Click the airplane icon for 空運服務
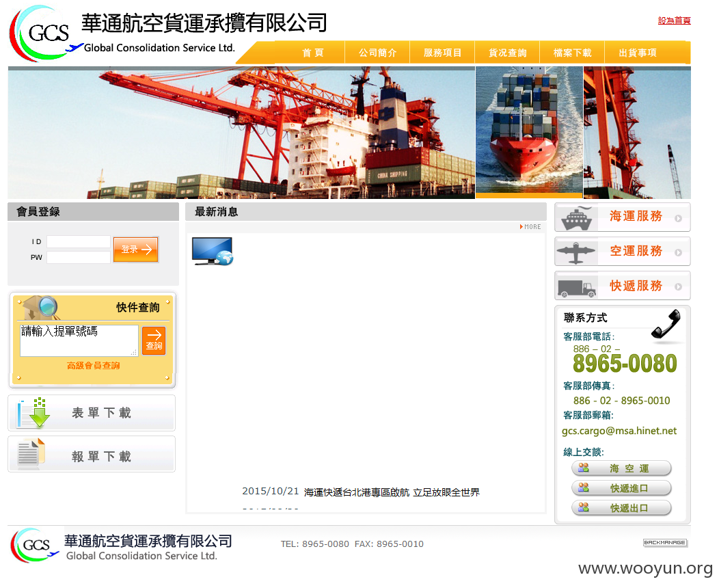719x588 pixels. tap(576, 253)
